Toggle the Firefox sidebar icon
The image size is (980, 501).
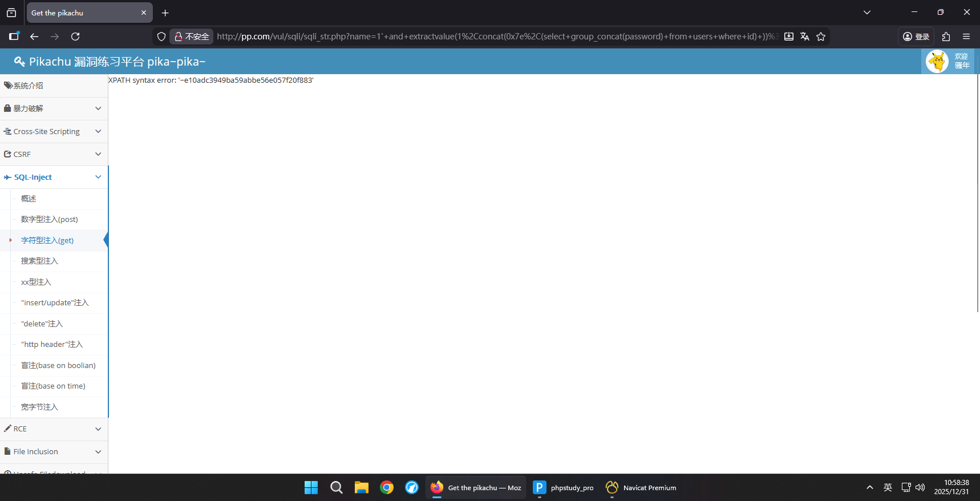pyautogui.click(x=14, y=36)
